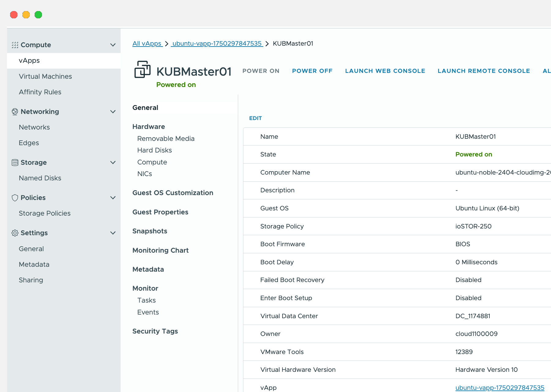
Task: Open Virtual Machines in the sidebar
Action: (45, 76)
